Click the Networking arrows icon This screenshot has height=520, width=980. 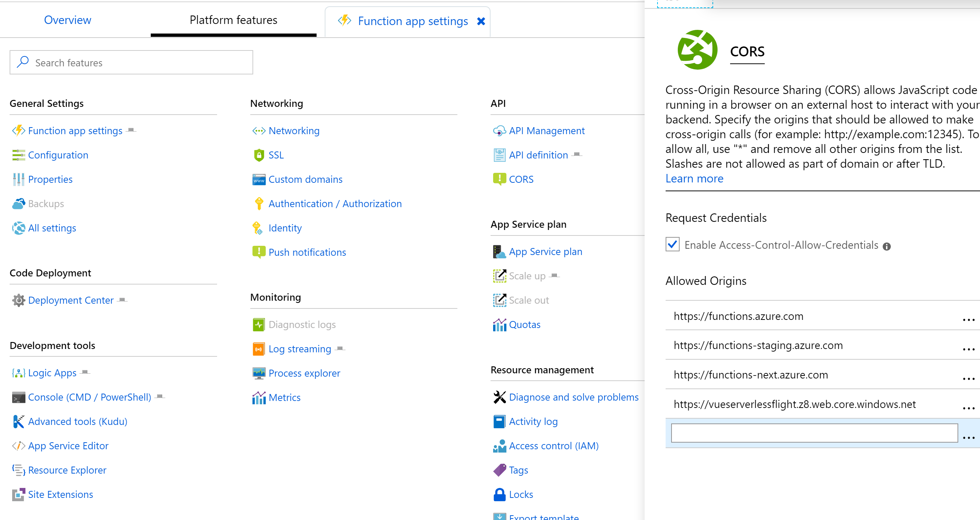point(259,130)
